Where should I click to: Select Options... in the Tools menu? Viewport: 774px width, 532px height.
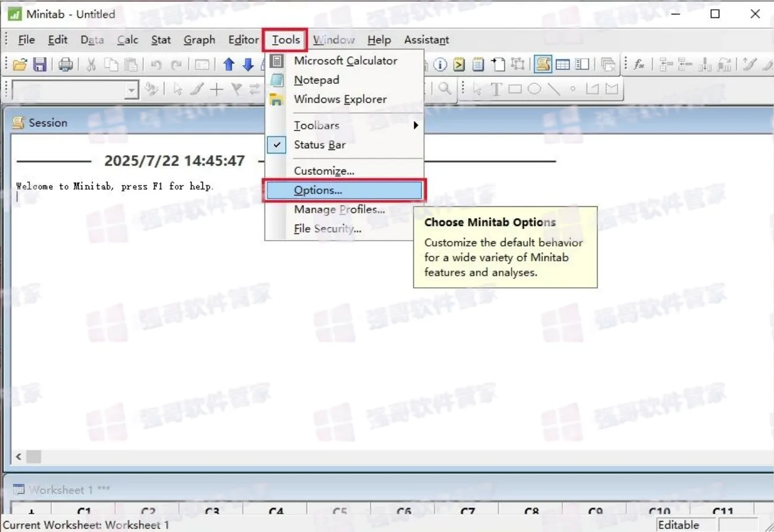[344, 190]
